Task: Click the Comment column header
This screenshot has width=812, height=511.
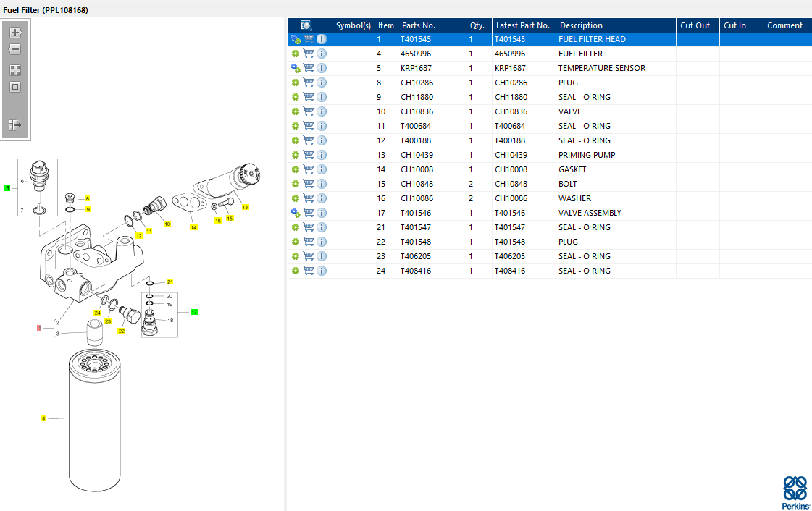Action: 787,25
